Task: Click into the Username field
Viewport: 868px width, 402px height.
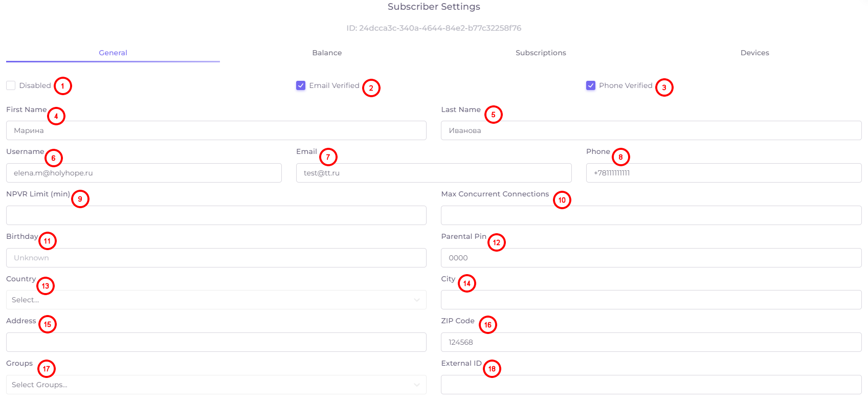Action: pyautogui.click(x=144, y=173)
